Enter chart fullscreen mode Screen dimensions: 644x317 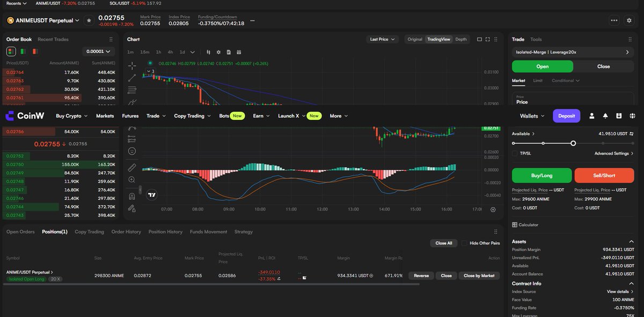(488, 39)
